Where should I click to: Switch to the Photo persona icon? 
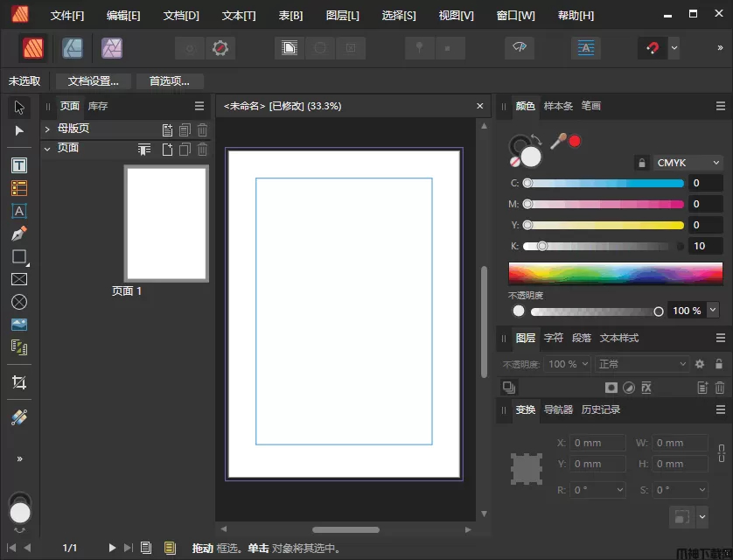(111, 48)
